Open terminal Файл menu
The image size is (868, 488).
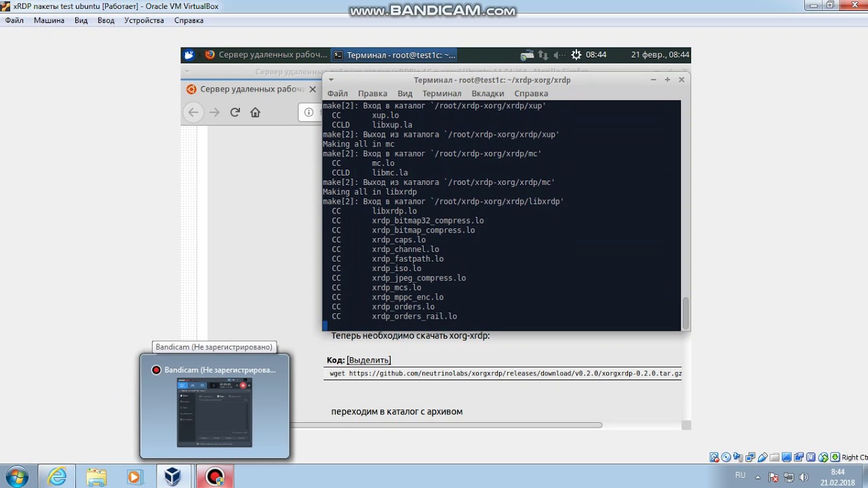pyautogui.click(x=338, y=94)
